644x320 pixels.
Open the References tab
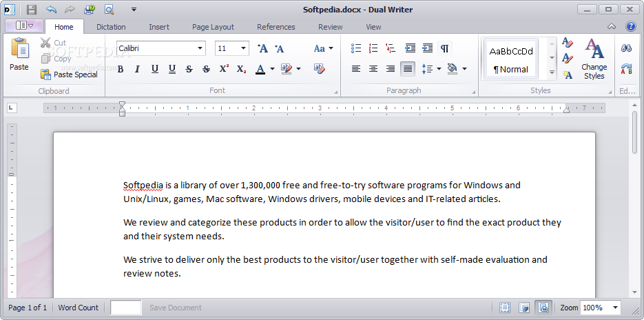pos(276,27)
